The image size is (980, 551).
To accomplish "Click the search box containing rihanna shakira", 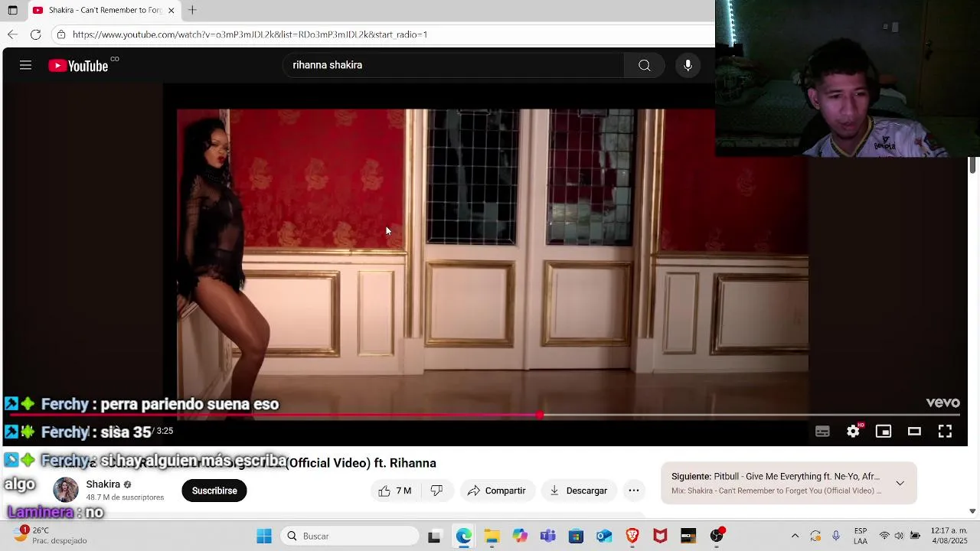I will (453, 66).
